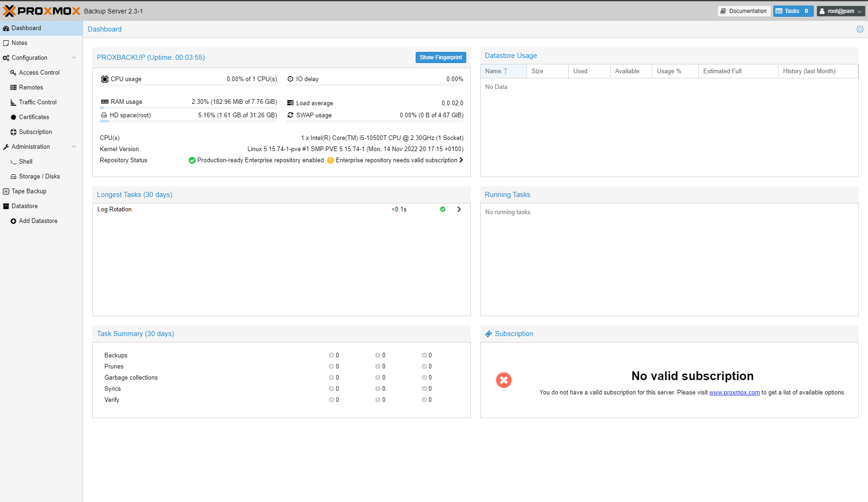Click the Available column header
Image resolution: width=868 pixels, height=502 pixels.
(631, 71)
